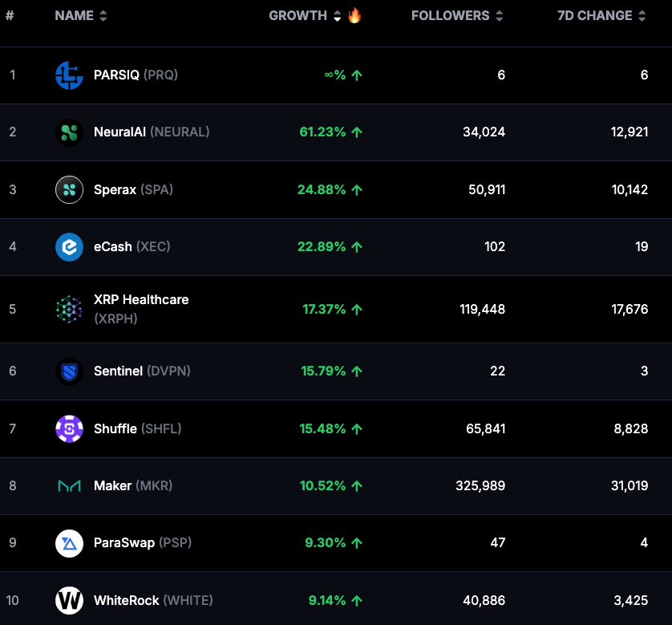672x625 pixels.
Task: Click the Shuffle purple chip logo
Action: tap(69, 428)
